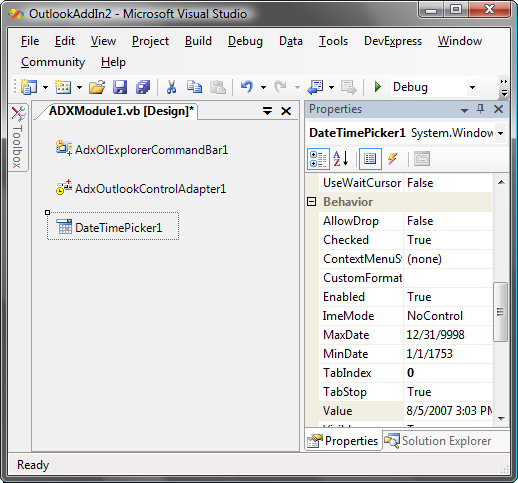Open the Debug configuration combo box

[434, 87]
